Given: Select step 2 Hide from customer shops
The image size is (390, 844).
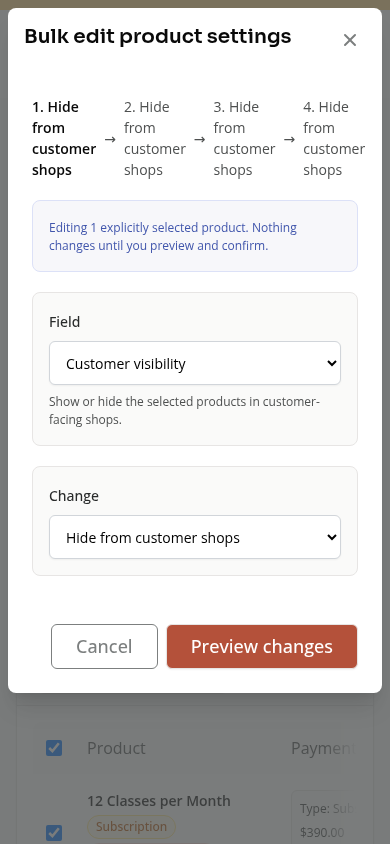Looking at the screenshot, I should 155,138.
